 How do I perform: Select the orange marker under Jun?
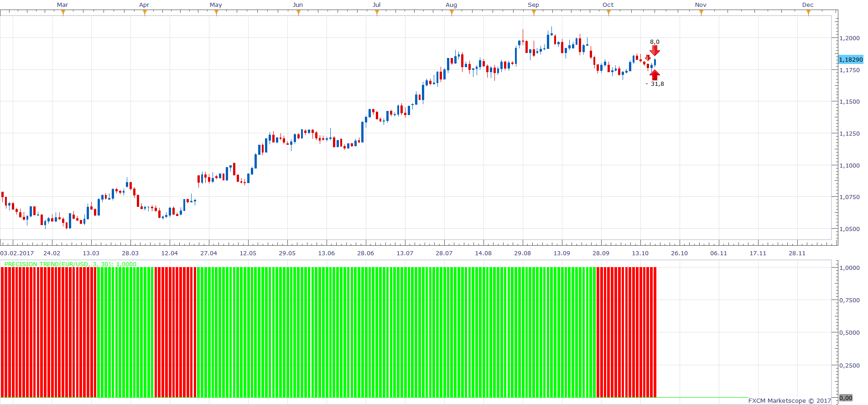[x=298, y=13]
